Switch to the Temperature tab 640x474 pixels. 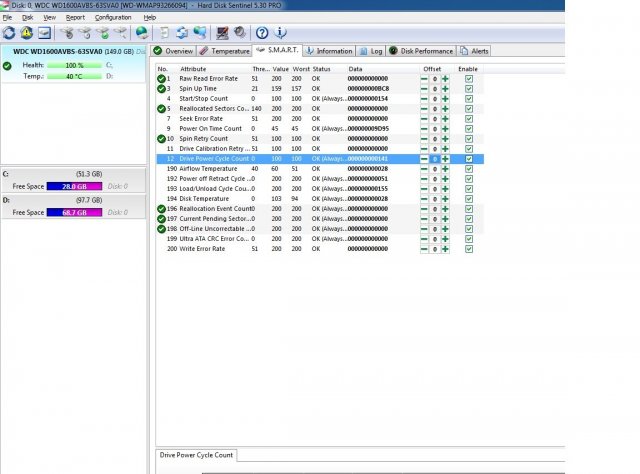tap(224, 50)
